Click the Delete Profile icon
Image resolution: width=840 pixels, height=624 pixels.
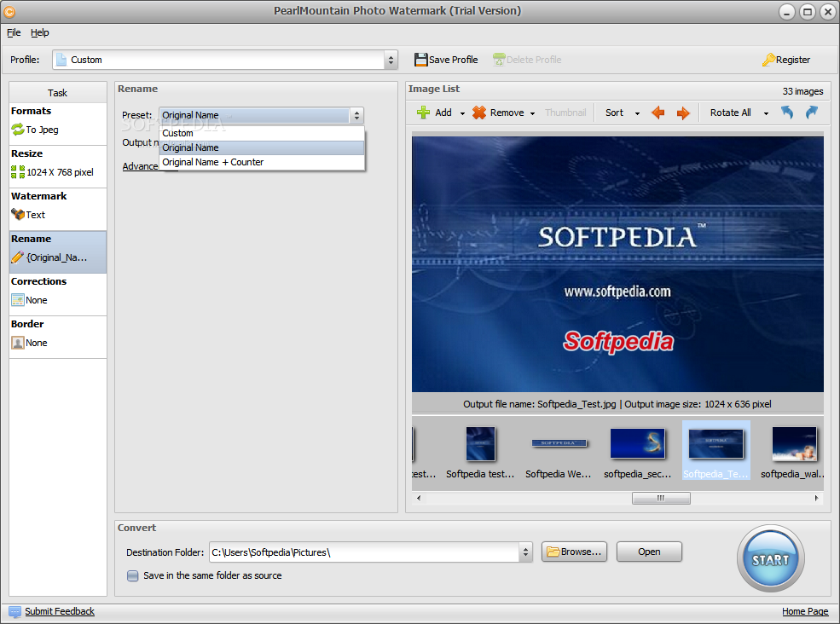(499, 60)
